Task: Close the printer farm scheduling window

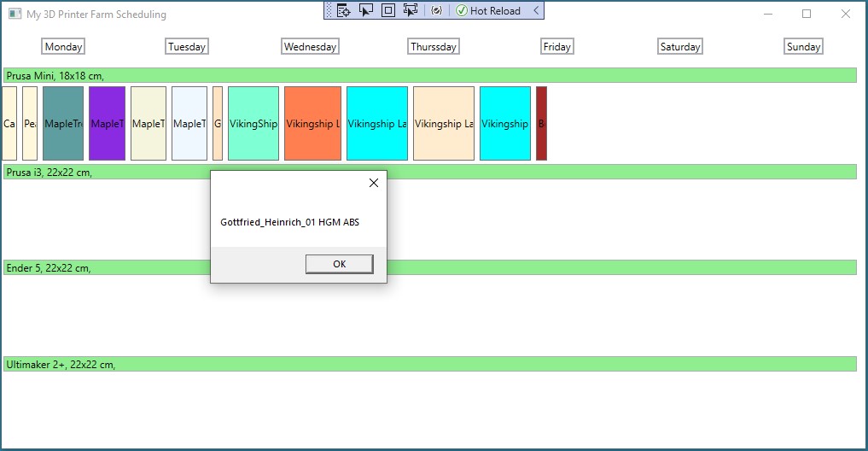Action: pos(845,14)
